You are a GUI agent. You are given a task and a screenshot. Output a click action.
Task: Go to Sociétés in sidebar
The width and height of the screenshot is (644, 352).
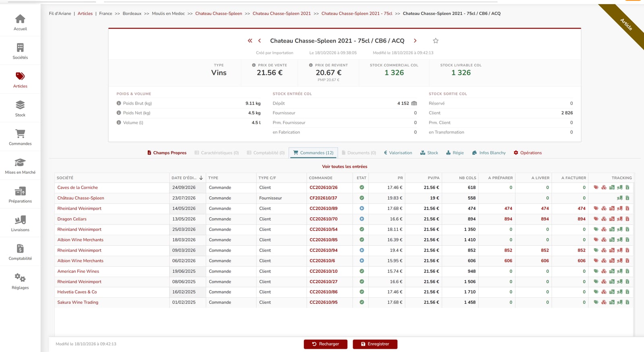pyautogui.click(x=20, y=51)
